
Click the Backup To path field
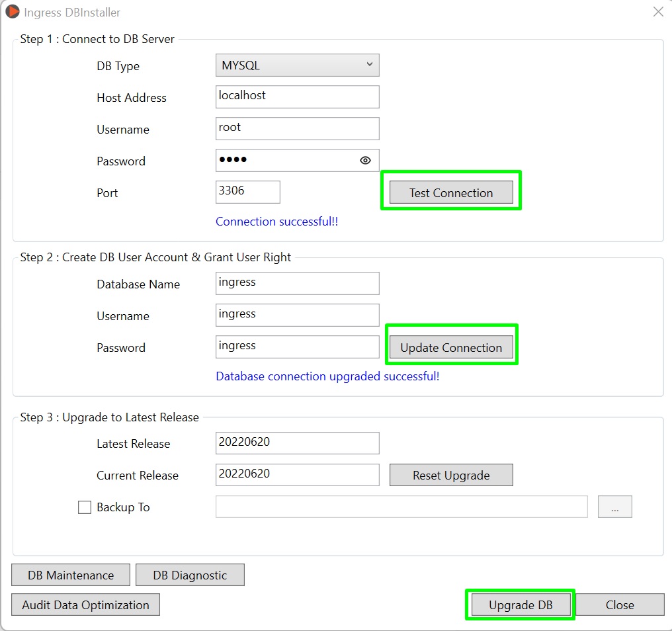(x=401, y=507)
